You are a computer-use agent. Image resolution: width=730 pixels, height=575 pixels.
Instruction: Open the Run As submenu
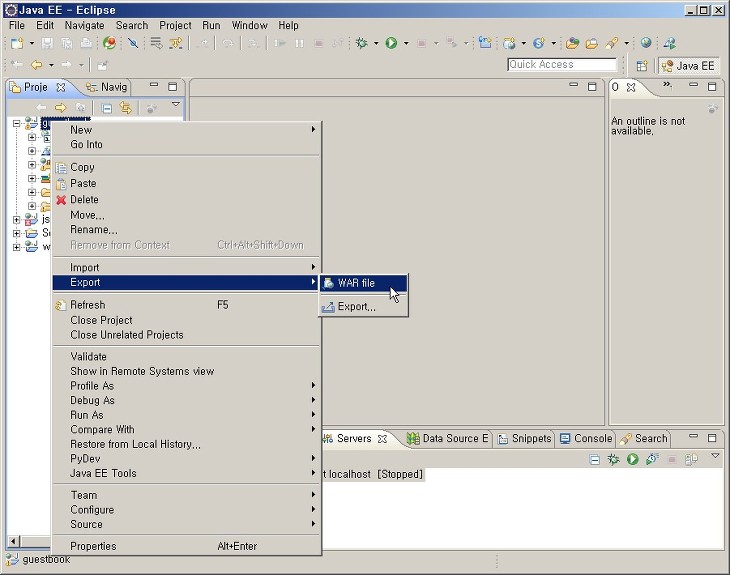point(186,415)
